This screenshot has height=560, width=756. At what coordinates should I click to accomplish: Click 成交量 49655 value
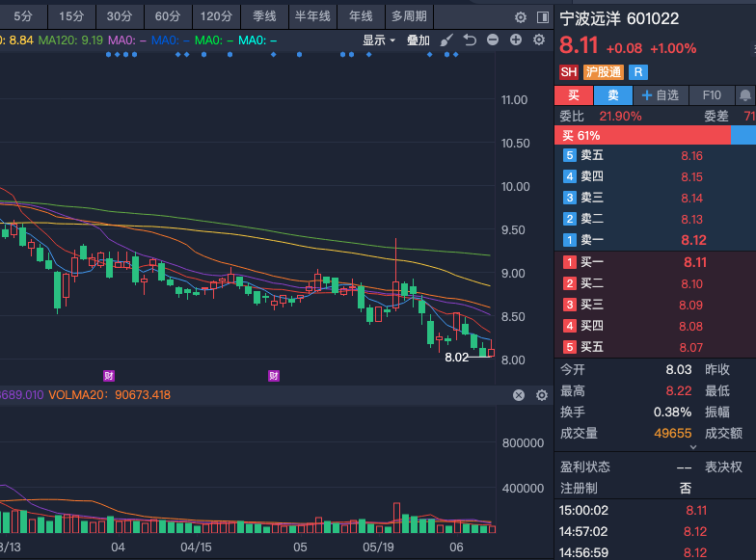(673, 434)
